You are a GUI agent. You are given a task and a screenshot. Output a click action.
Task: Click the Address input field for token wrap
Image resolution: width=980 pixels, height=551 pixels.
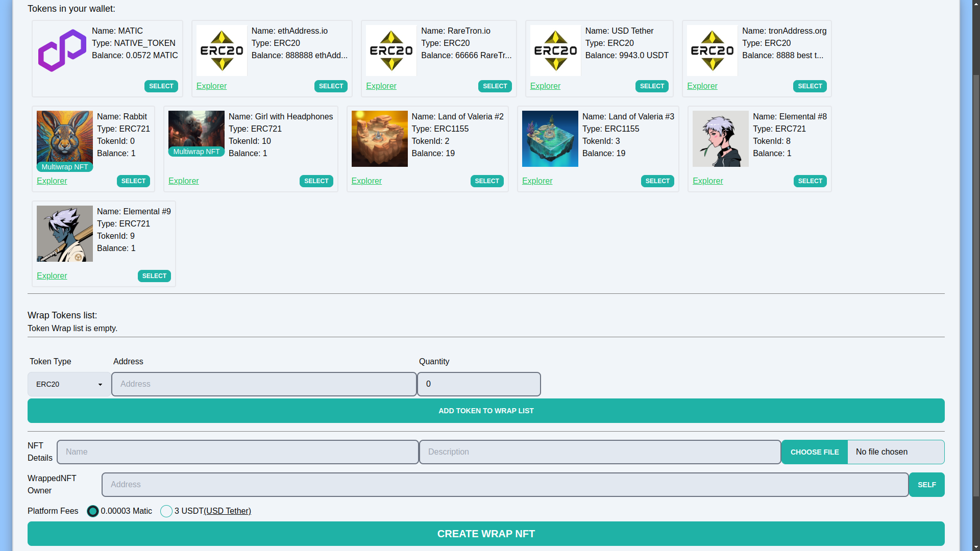[264, 384]
